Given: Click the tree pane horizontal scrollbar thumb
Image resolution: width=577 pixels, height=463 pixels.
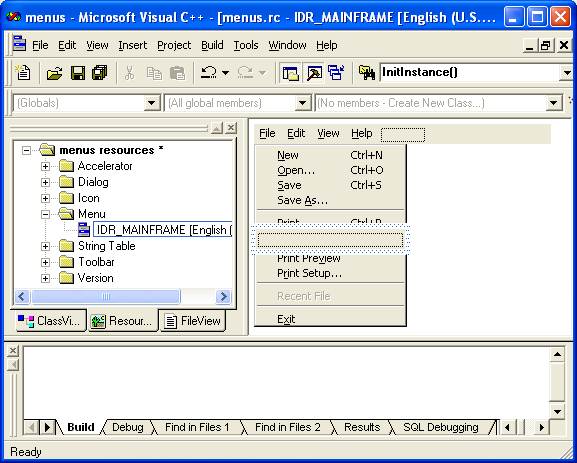Looking at the screenshot, I should (x=106, y=297).
